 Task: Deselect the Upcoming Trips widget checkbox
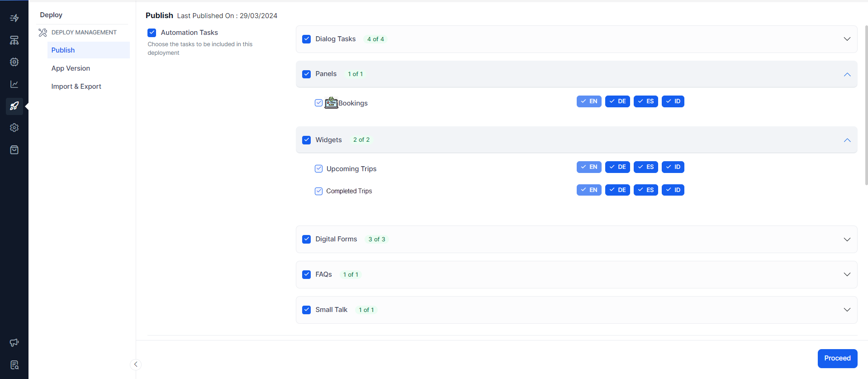[318, 169]
